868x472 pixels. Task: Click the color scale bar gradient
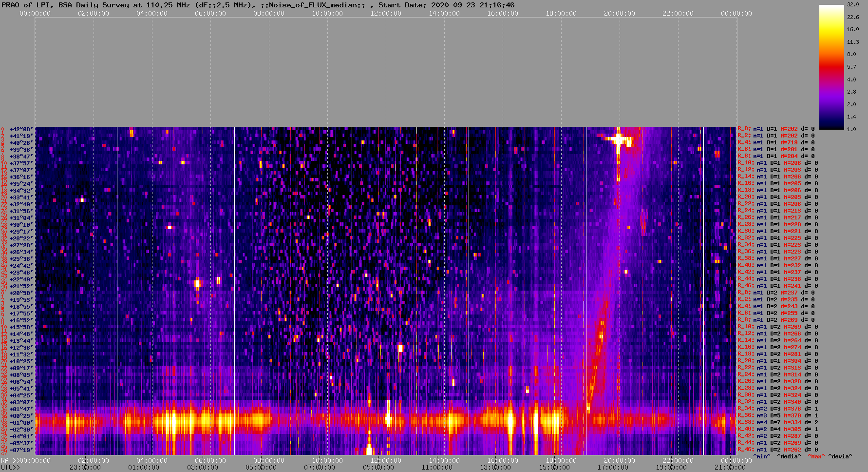coord(831,67)
